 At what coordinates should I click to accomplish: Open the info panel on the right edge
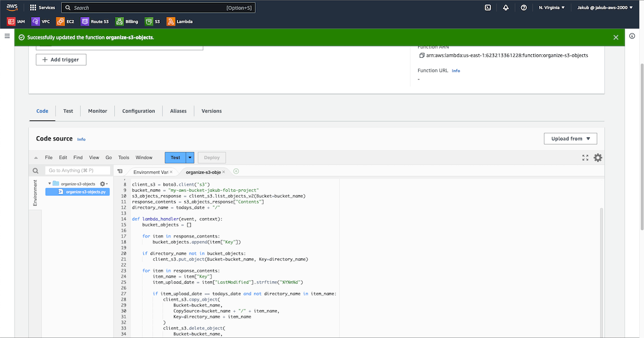[x=632, y=36]
